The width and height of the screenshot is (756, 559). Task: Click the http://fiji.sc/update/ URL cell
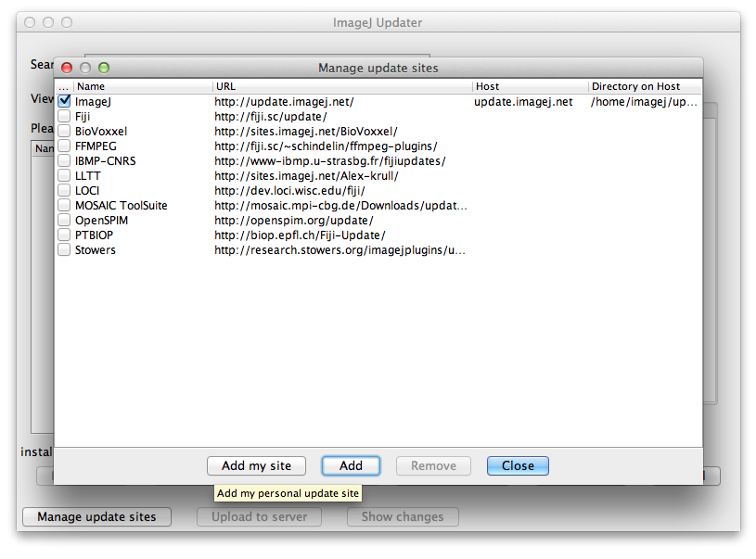(x=271, y=117)
